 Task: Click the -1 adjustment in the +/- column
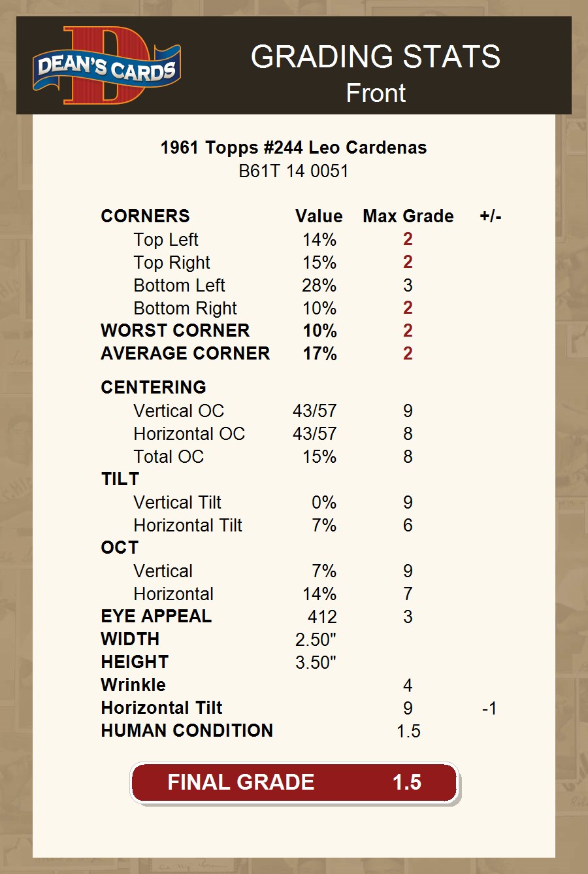point(489,709)
